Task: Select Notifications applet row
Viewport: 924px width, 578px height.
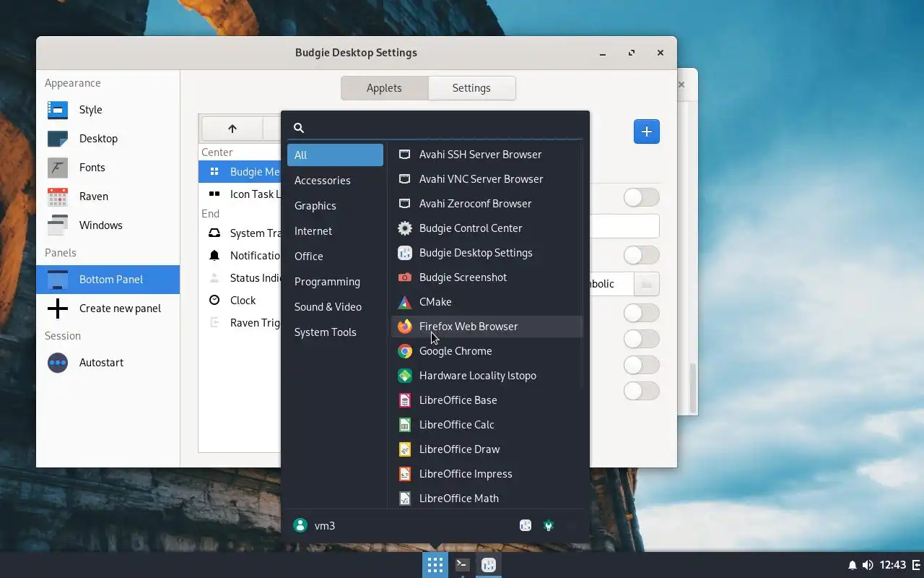Action: pos(240,256)
